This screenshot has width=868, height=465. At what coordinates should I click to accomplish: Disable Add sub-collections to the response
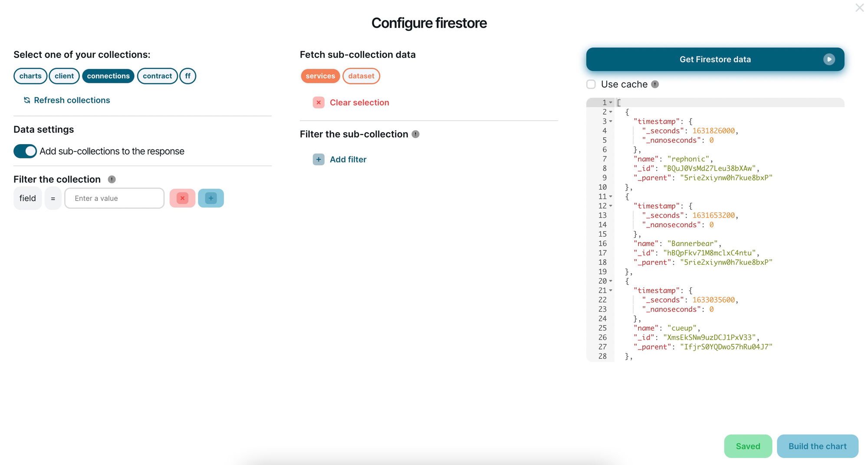[25, 151]
